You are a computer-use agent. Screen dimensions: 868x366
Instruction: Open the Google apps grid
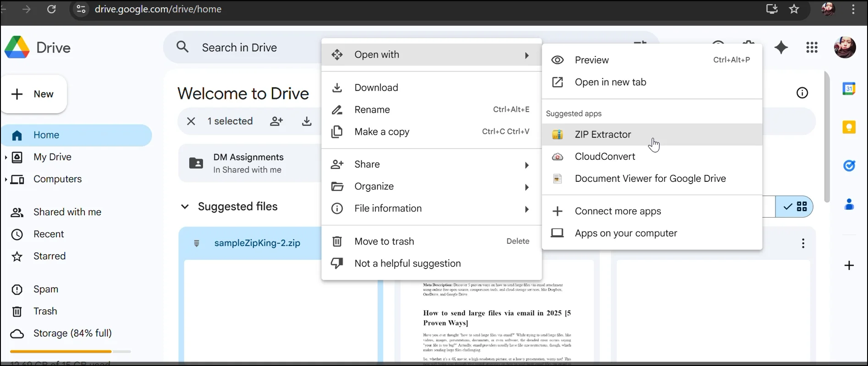tap(812, 48)
